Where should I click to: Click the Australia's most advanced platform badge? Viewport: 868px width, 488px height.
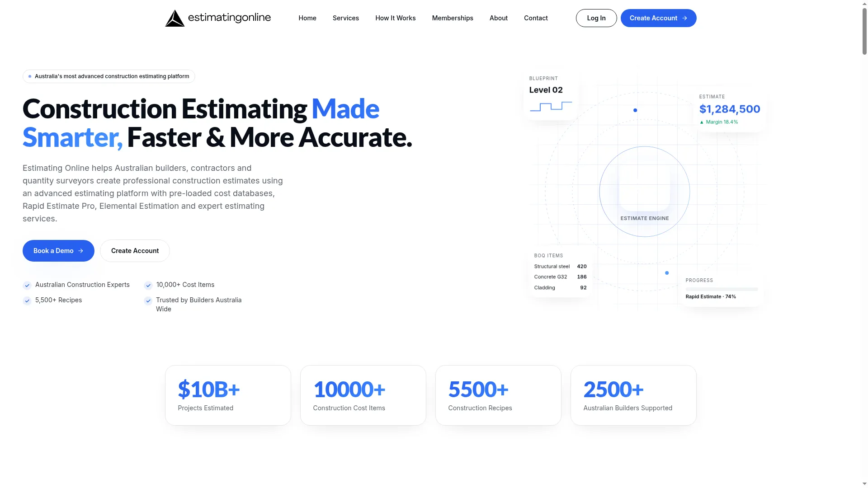click(x=109, y=76)
